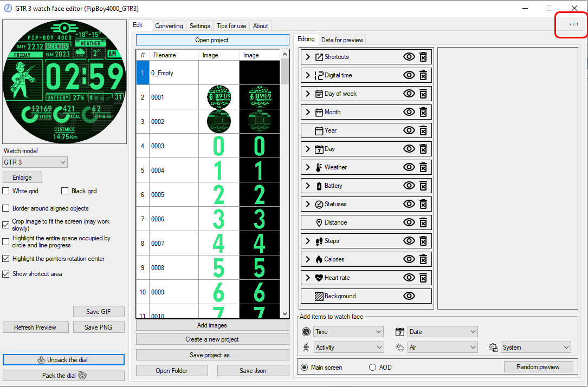The height and width of the screenshot is (387, 588).
Task: Enable the White grid checkbox
Action: [x=5, y=191]
